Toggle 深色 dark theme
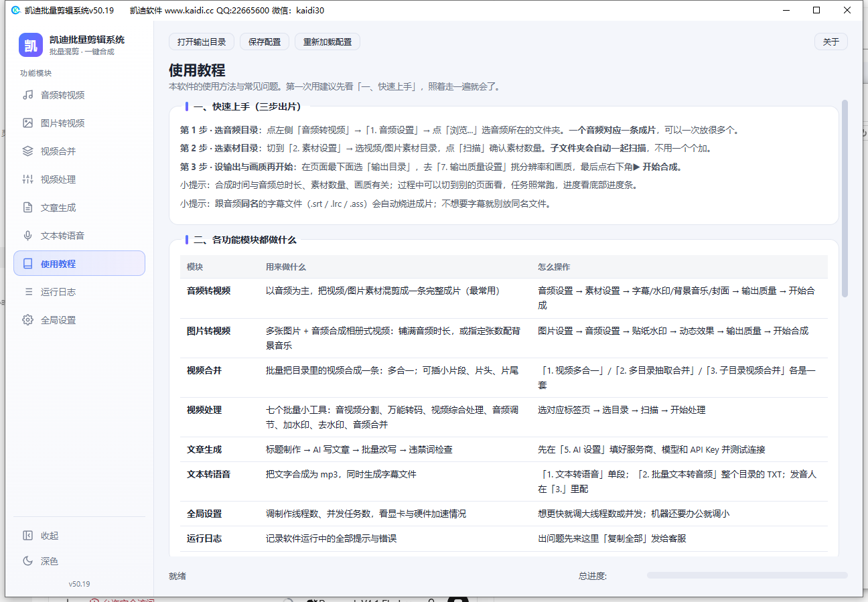Screen dimensions: 868x602 coord(79,561)
